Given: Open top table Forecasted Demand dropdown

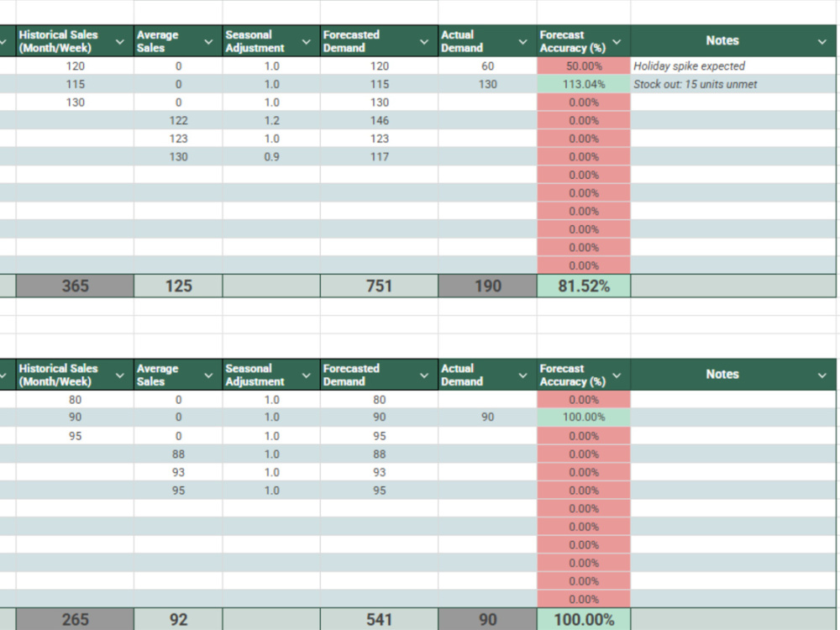Looking at the screenshot, I should pos(423,42).
